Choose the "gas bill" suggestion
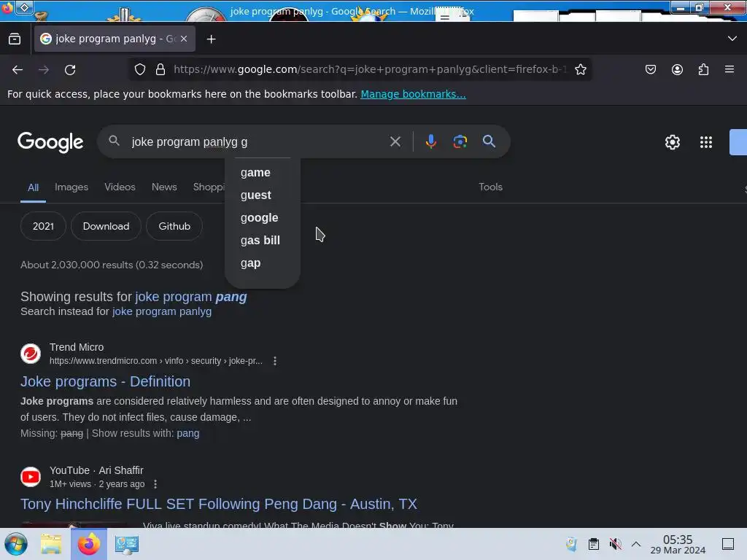Image resolution: width=747 pixels, height=560 pixels. pyautogui.click(x=263, y=241)
